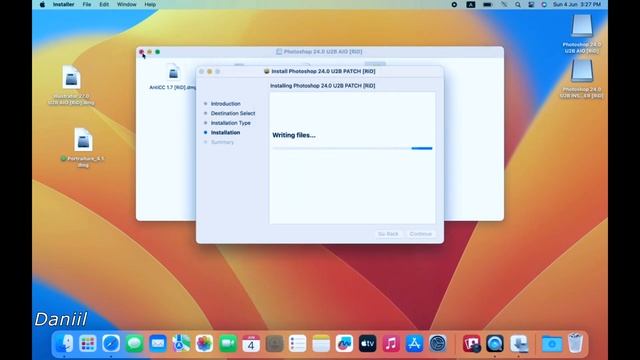The width and height of the screenshot is (640, 360).
Task: Open Calendar in the dock
Action: (251, 343)
